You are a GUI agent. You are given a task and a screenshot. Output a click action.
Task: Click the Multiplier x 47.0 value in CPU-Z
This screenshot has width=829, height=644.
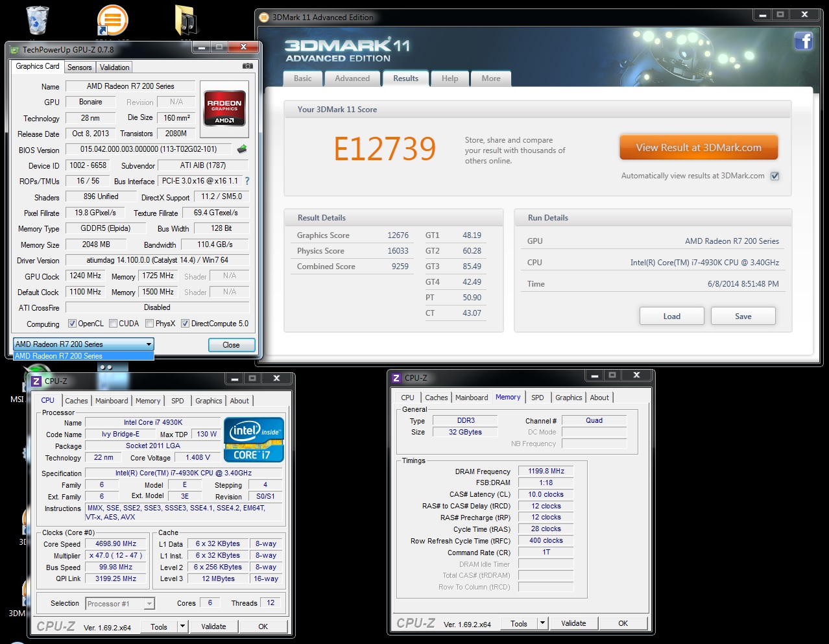tap(115, 556)
